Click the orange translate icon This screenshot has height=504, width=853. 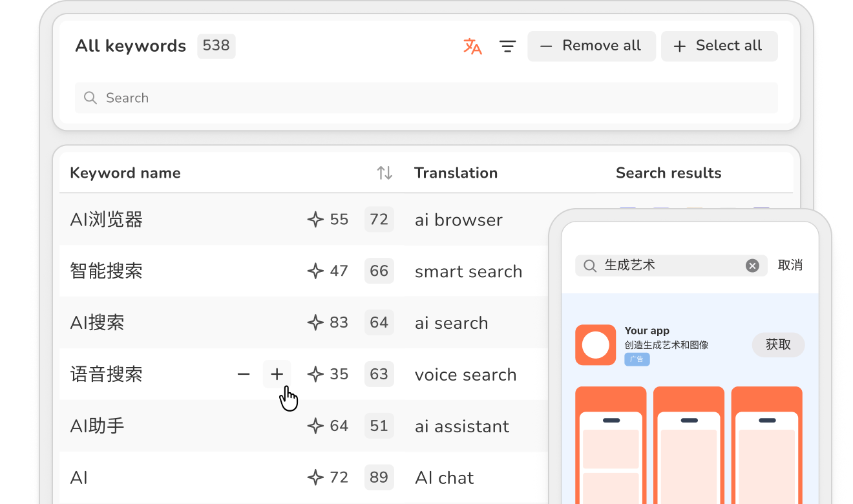point(472,46)
